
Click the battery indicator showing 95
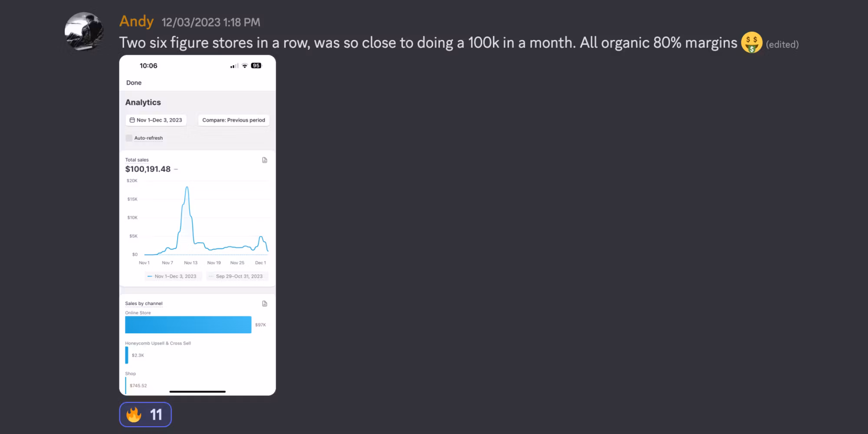(256, 66)
